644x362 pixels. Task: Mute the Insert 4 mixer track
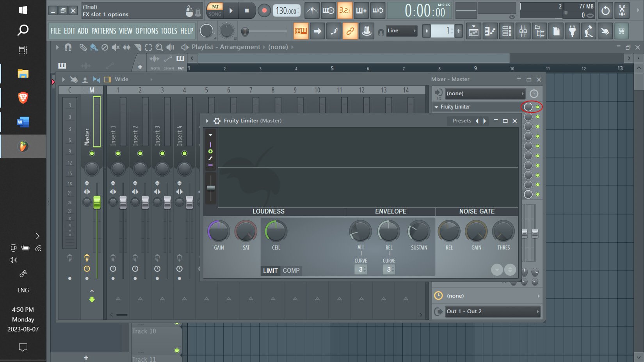click(184, 153)
